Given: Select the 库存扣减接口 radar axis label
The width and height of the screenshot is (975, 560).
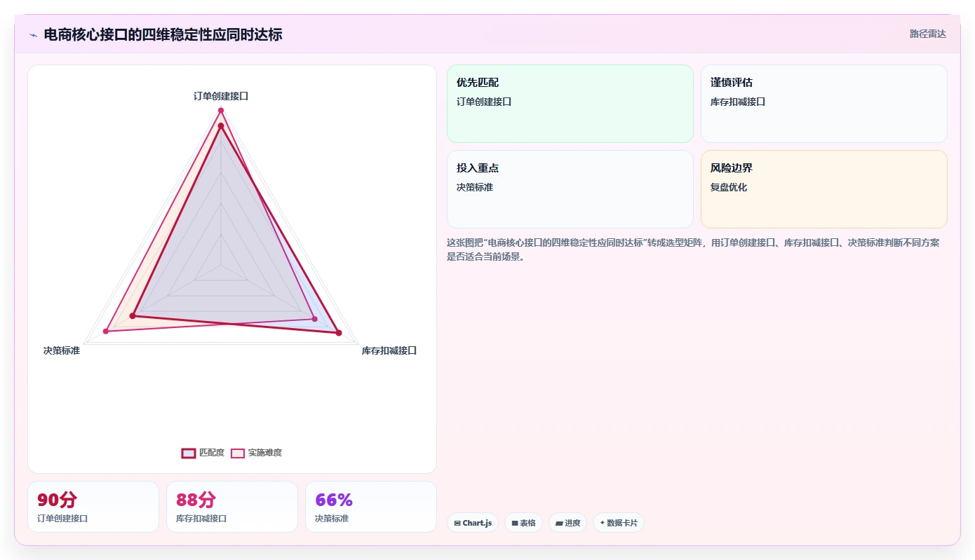Looking at the screenshot, I should point(389,350).
